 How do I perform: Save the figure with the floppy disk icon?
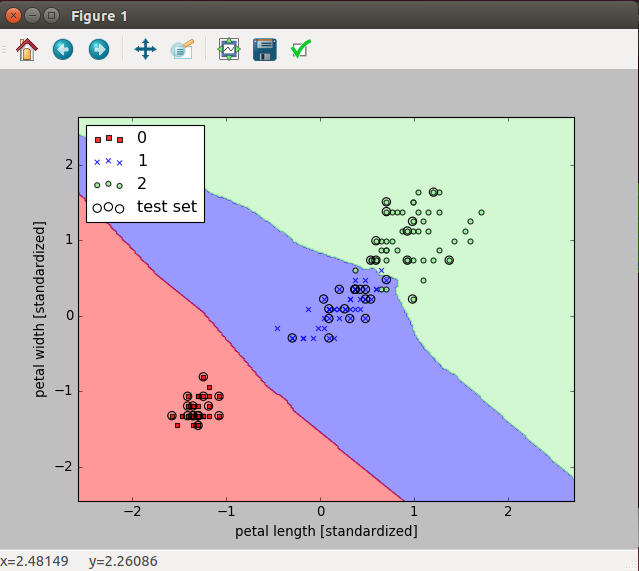264,49
